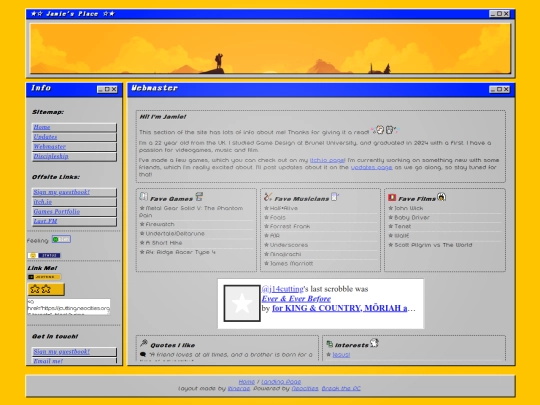Open Updates in the sitemap
Image resolution: width=540 pixels, height=405 pixels.
click(x=45, y=137)
